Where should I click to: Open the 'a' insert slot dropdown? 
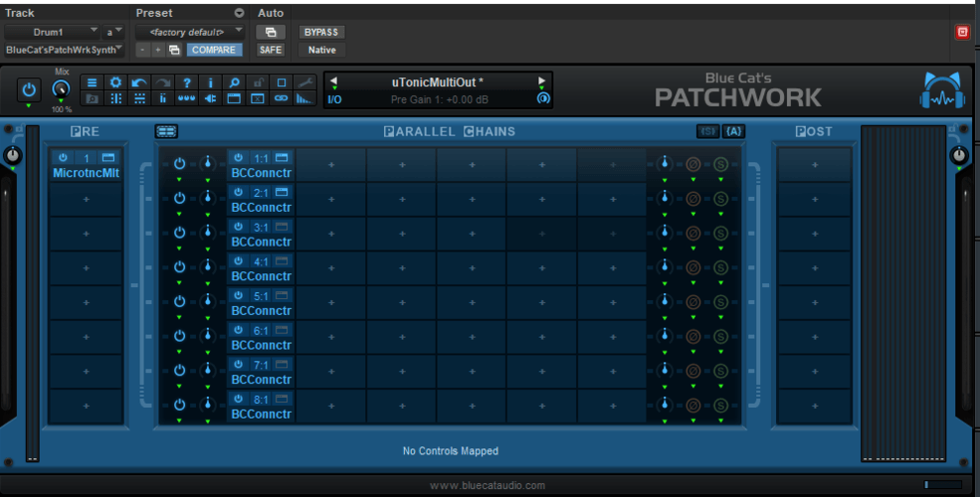pyautogui.click(x=113, y=32)
